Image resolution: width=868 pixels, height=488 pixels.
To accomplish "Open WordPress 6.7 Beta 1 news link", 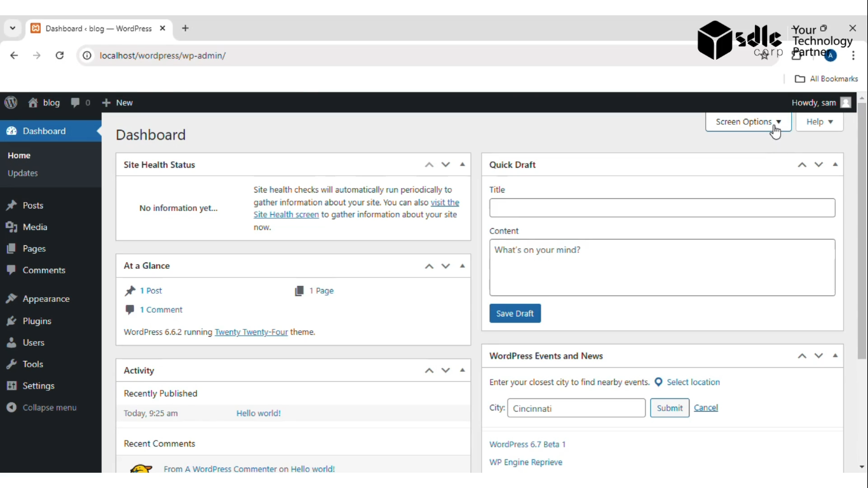I will (x=527, y=444).
